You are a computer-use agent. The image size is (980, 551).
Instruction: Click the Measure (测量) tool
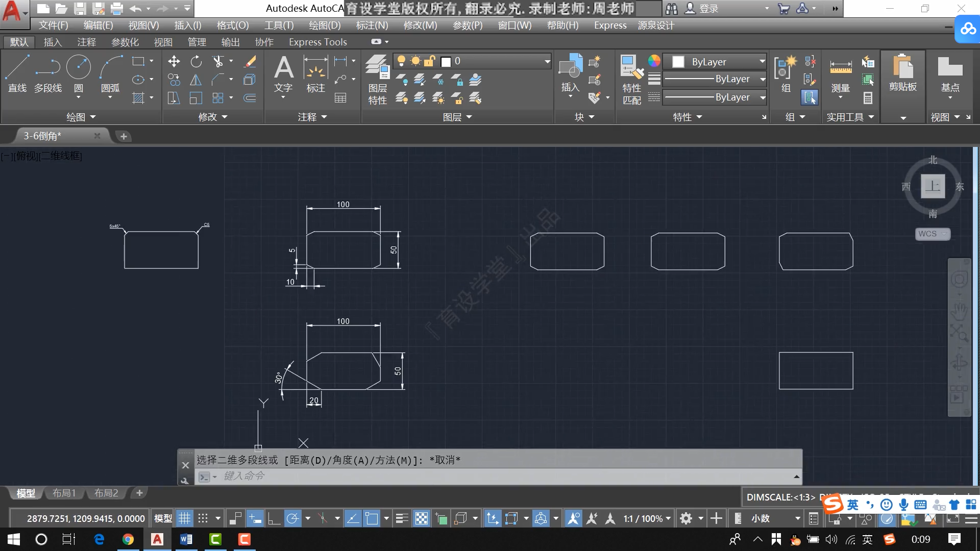(x=841, y=74)
